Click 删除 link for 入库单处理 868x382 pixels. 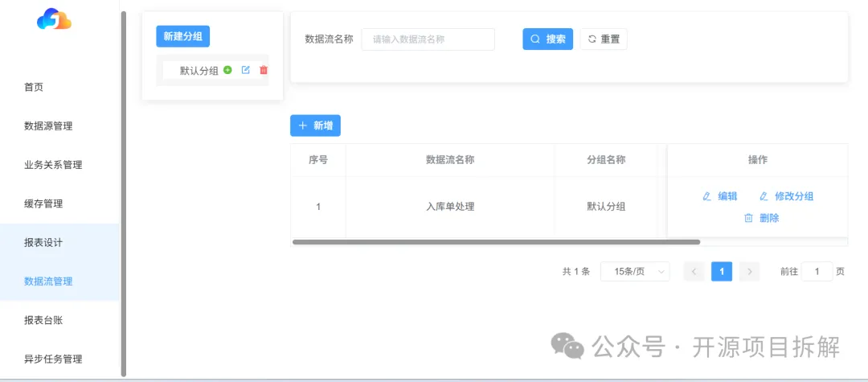[x=762, y=218]
